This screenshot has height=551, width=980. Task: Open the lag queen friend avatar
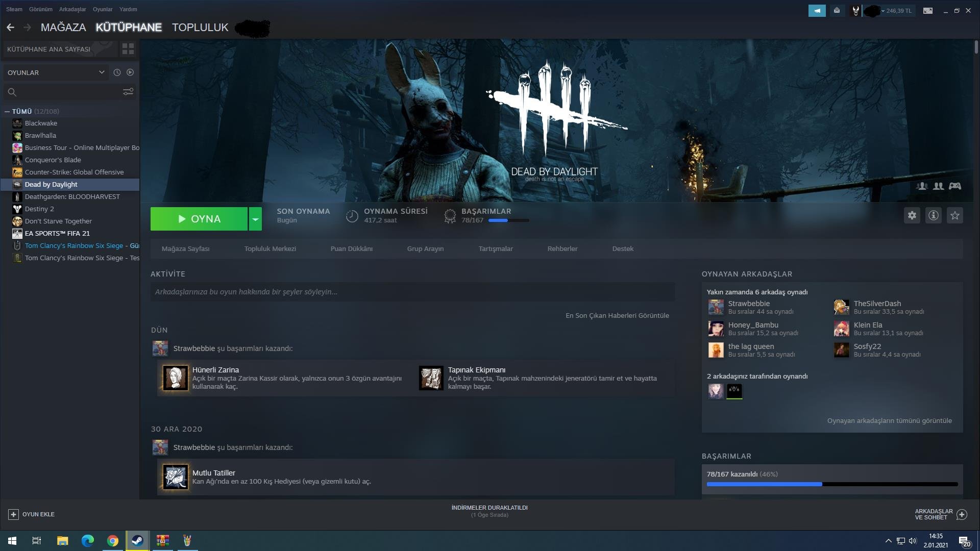(716, 350)
